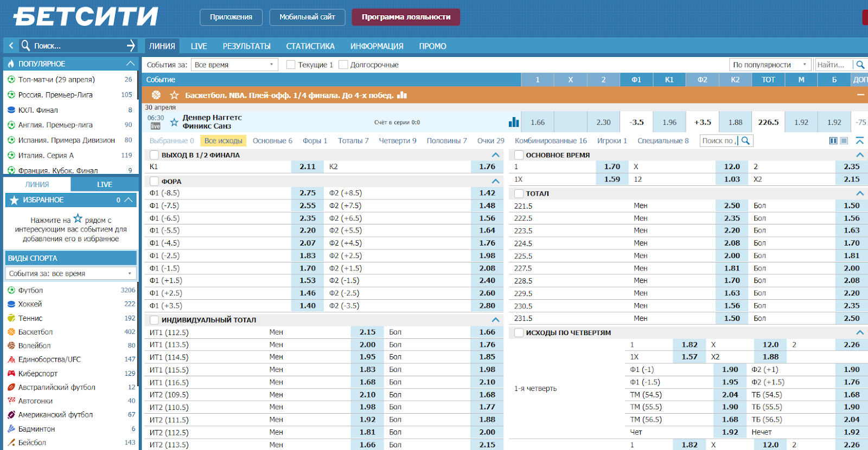Check the ВЫХОД В 1/2 ФИНАЛА box
The image size is (868, 450).
(154, 155)
